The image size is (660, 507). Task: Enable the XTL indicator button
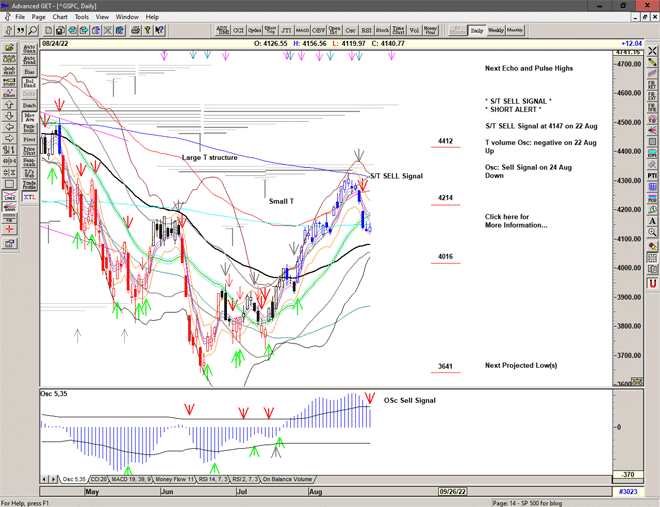(29, 198)
